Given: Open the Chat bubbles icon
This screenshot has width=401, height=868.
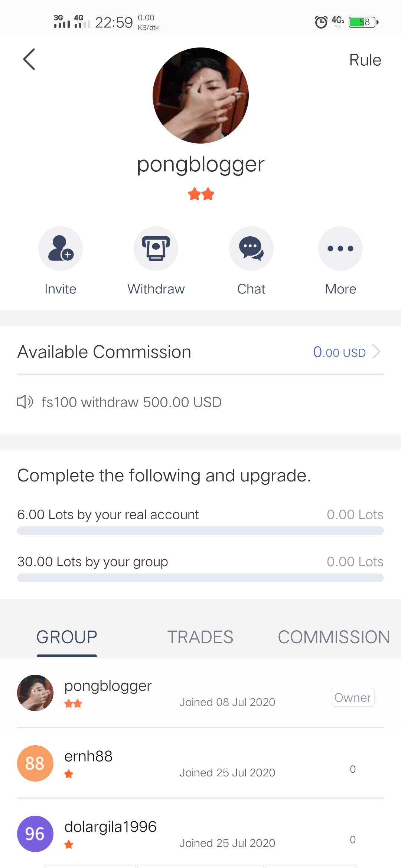Looking at the screenshot, I should (251, 249).
